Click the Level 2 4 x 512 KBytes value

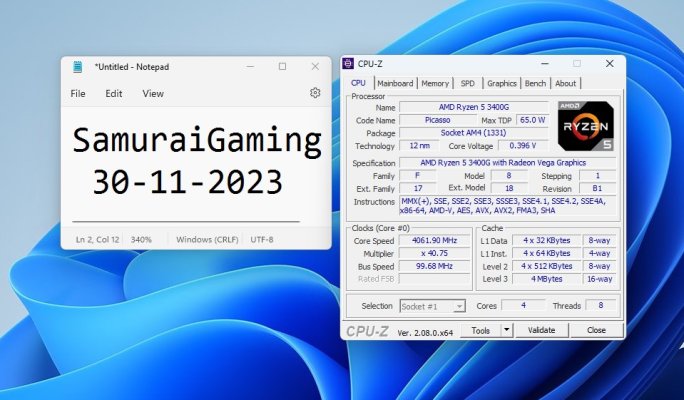[x=547, y=266]
